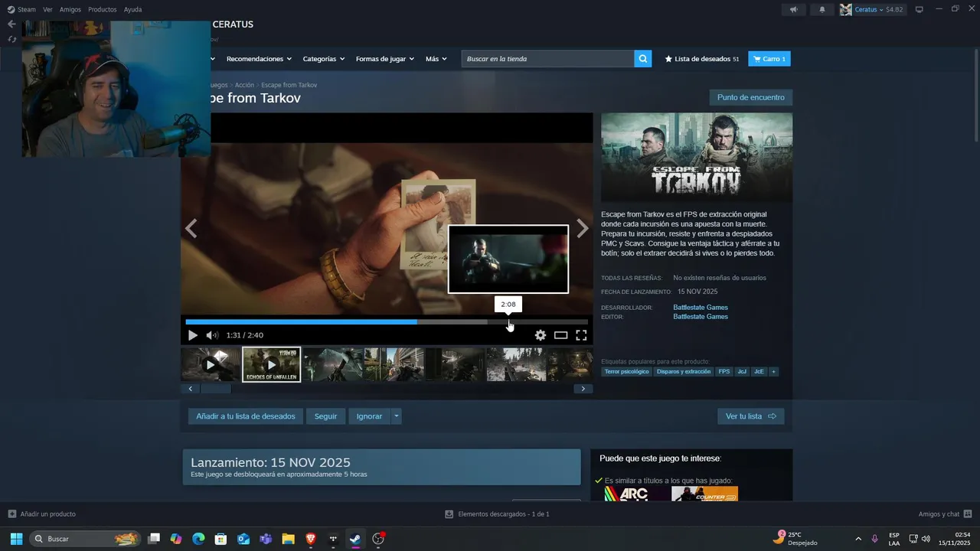Click the Ignorar button
The image size is (980, 551).
click(x=369, y=416)
